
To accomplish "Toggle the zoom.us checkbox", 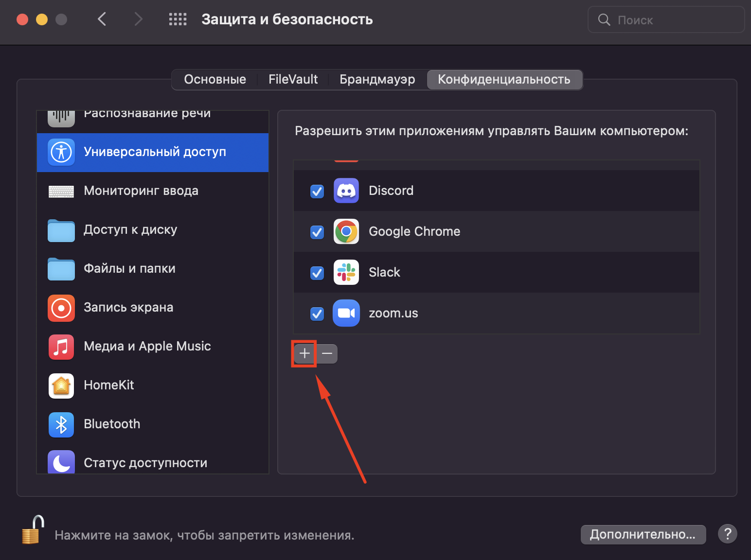I will (x=317, y=314).
